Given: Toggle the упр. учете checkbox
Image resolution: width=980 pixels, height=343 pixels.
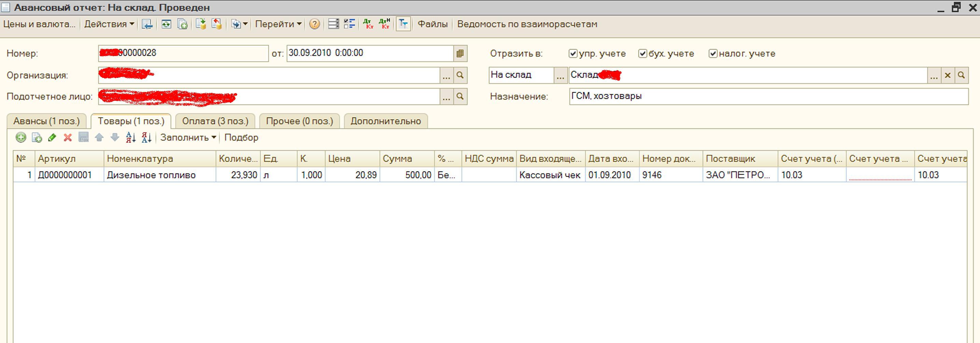Looking at the screenshot, I should point(573,54).
